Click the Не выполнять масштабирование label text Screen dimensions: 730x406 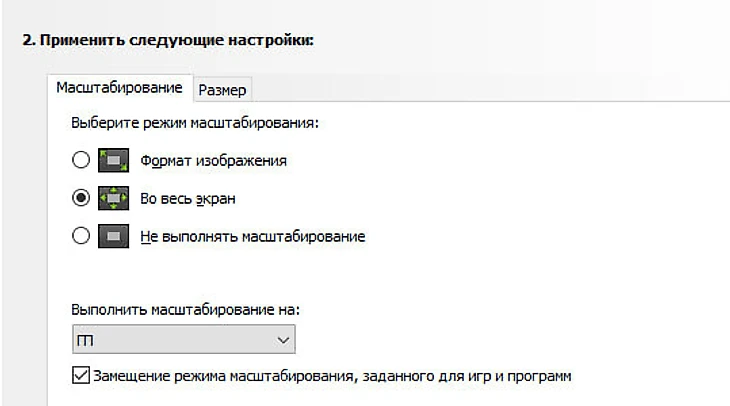click(x=252, y=237)
